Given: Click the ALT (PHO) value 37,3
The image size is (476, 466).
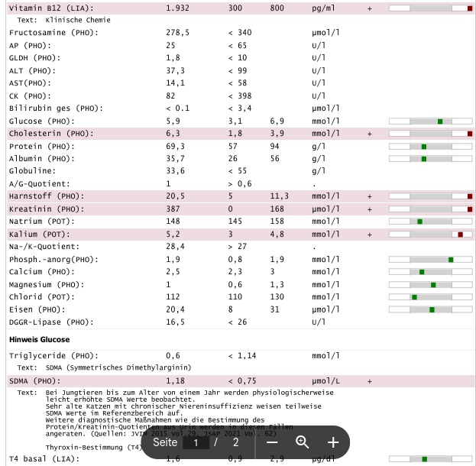Looking at the screenshot, I should [x=175, y=71].
